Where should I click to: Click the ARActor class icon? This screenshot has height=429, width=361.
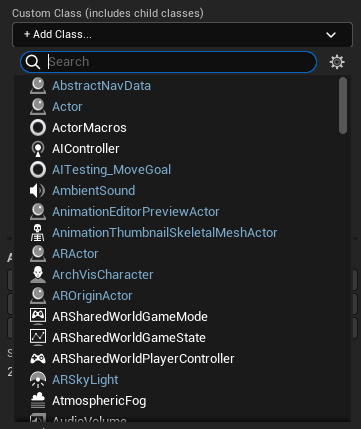coord(38,254)
